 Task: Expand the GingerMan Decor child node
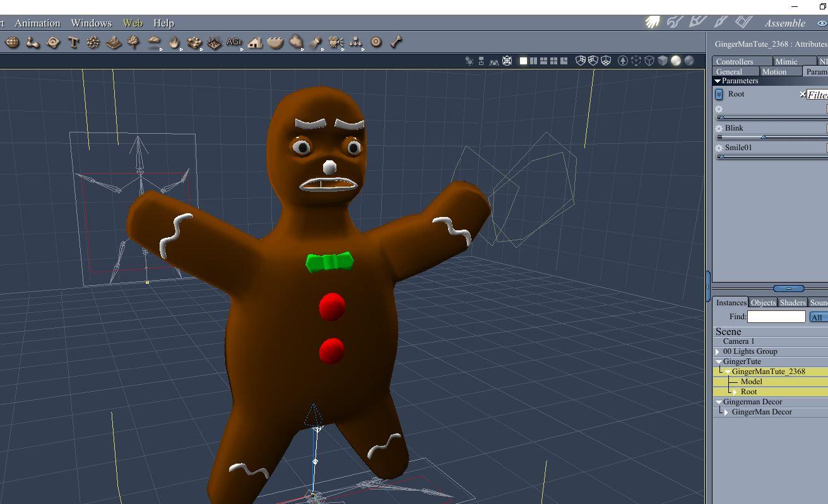[x=726, y=412]
